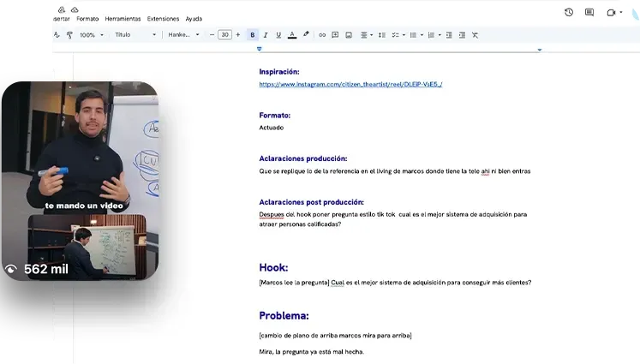Open the text color picker
Viewport: 640px width, 364px height.
coord(292,35)
